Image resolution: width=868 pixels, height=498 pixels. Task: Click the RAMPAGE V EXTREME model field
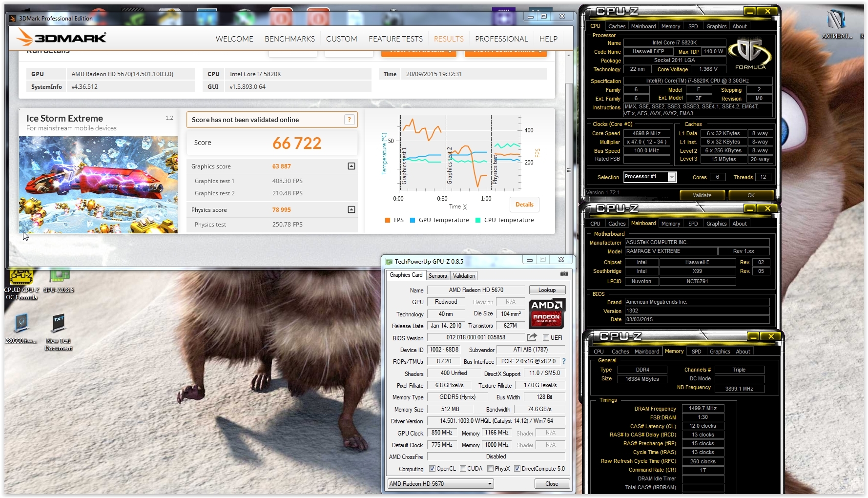click(671, 251)
